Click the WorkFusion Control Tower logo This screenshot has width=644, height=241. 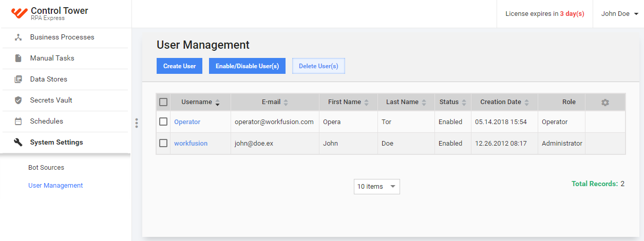[19, 13]
